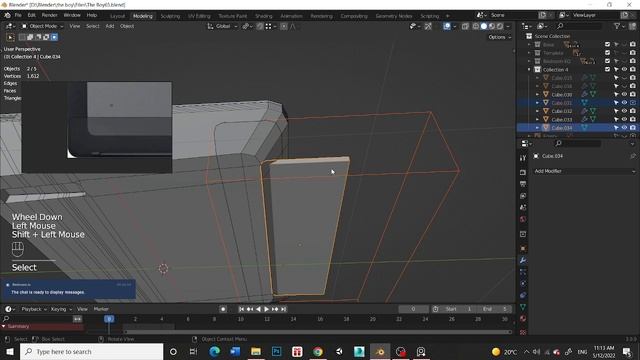Open the Render menu

(49, 16)
